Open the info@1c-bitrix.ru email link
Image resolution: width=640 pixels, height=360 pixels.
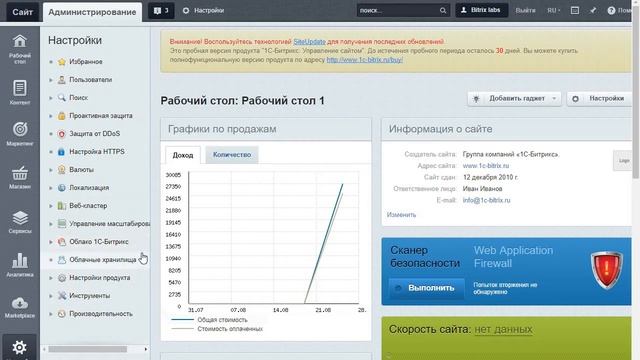point(487,200)
